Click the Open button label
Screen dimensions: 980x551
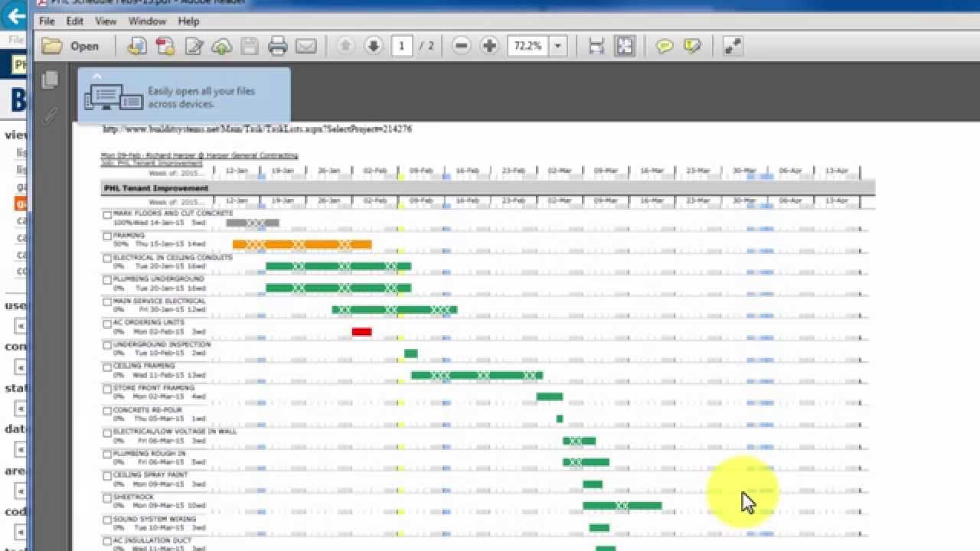click(84, 46)
